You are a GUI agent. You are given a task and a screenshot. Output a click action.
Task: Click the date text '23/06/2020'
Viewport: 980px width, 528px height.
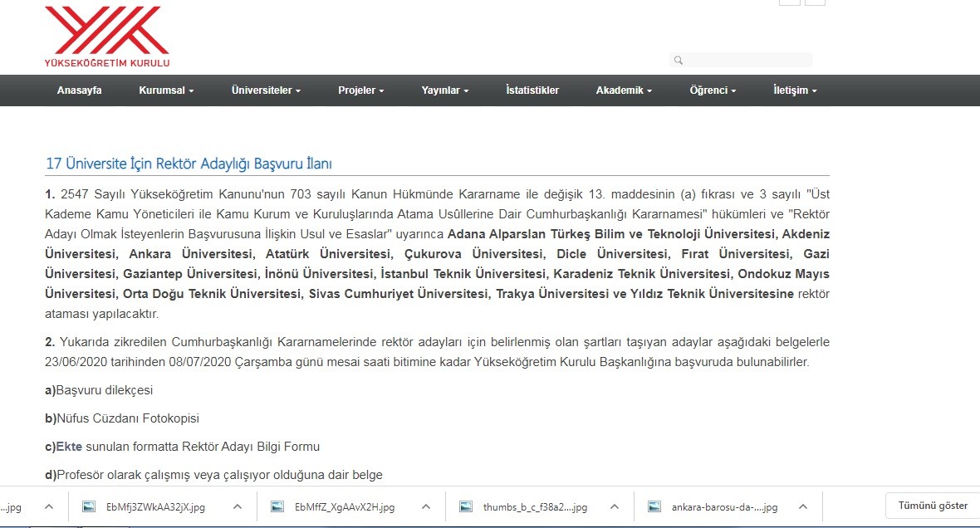click(x=76, y=362)
